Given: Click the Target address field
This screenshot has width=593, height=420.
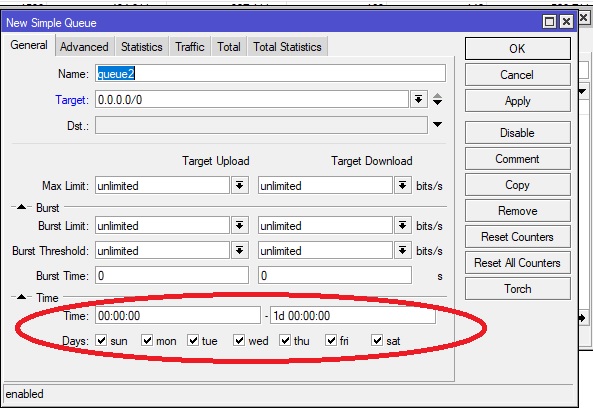Looking at the screenshot, I should pyautogui.click(x=252, y=99).
